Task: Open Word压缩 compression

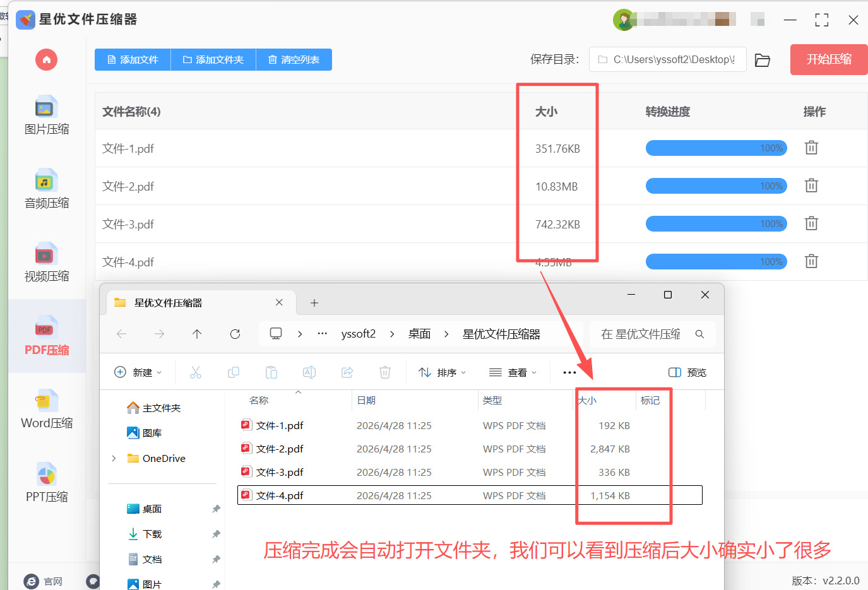Action: coord(47,410)
